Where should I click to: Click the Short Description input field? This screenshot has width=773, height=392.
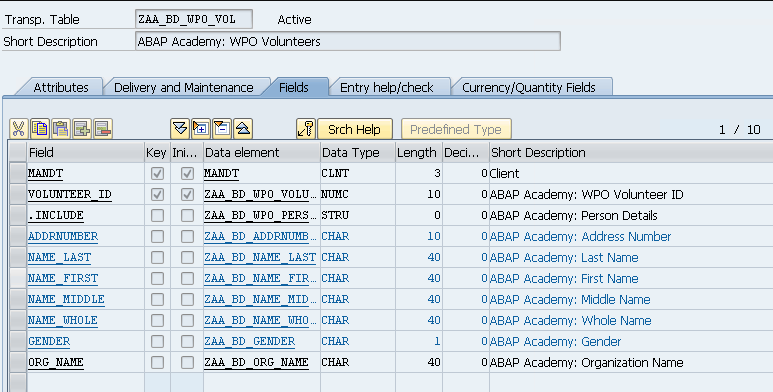(x=348, y=41)
